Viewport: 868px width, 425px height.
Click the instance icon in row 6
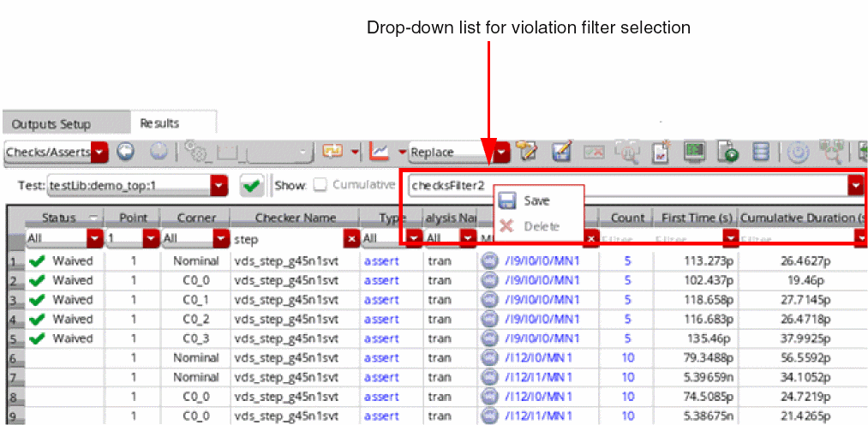tap(488, 358)
